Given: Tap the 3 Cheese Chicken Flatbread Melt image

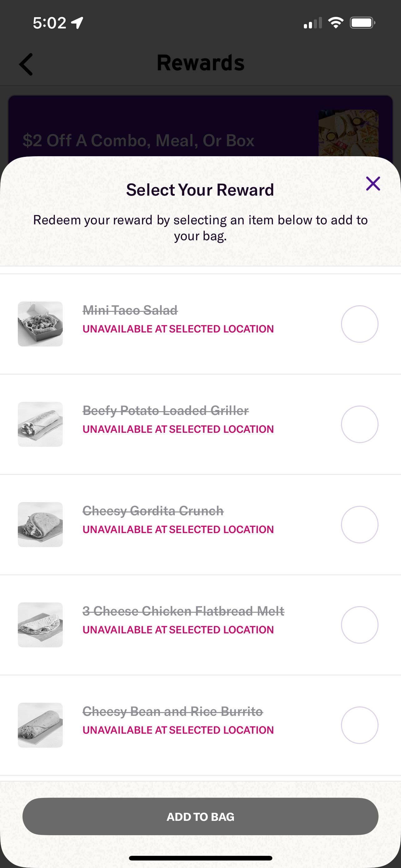Looking at the screenshot, I should [40, 625].
